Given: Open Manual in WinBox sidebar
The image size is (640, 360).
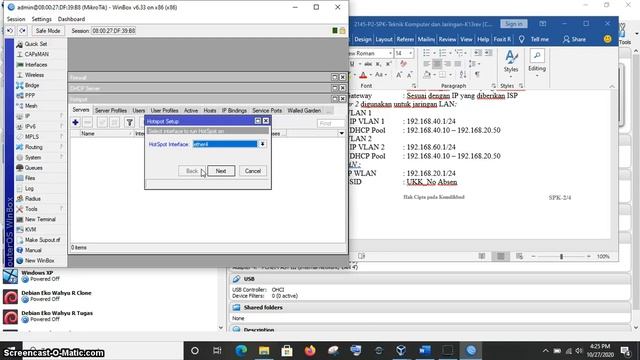Looking at the screenshot, I should pyautogui.click(x=33, y=250).
